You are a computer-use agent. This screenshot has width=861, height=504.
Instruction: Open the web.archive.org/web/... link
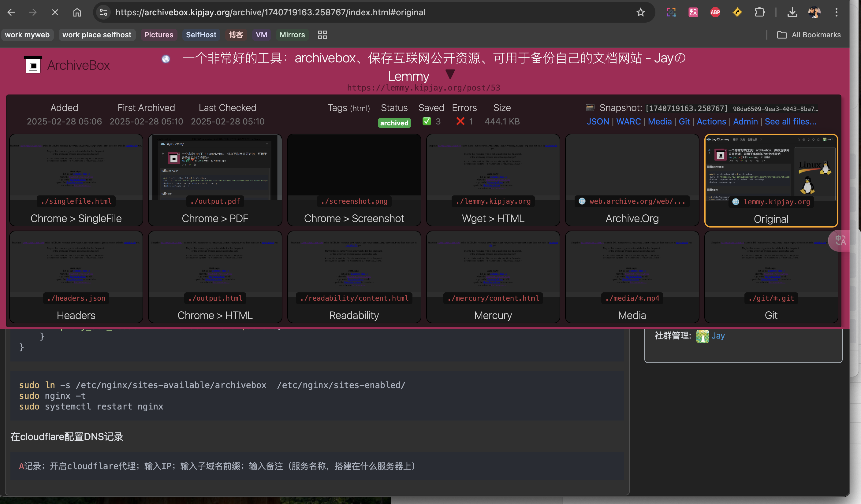(x=632, y=202)
